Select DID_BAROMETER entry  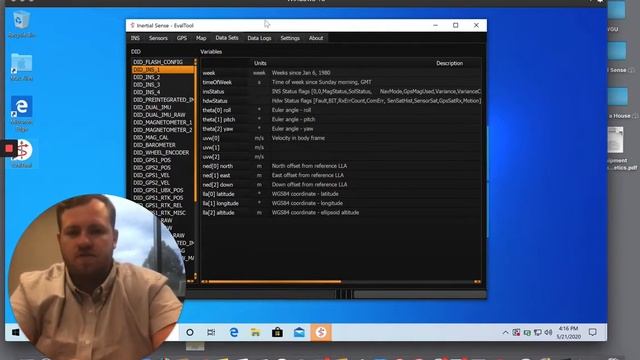162,145
